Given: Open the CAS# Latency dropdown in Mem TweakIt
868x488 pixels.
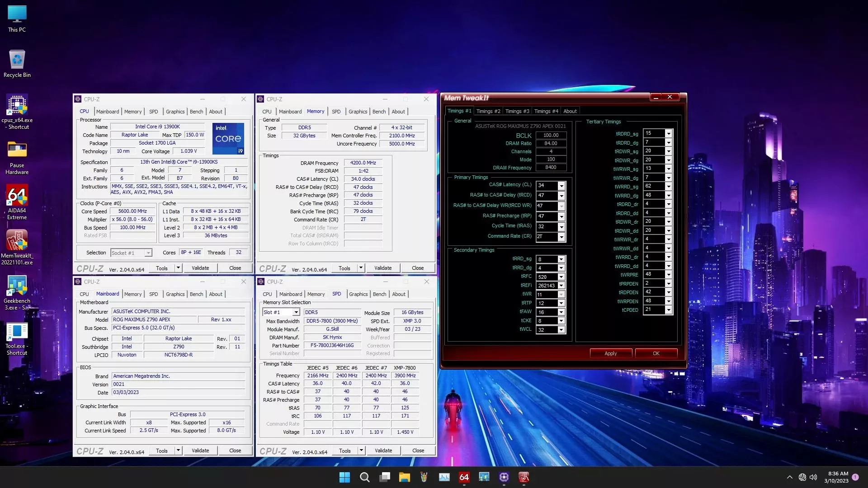Looking at the screenshot, I should tap(561, 185).
